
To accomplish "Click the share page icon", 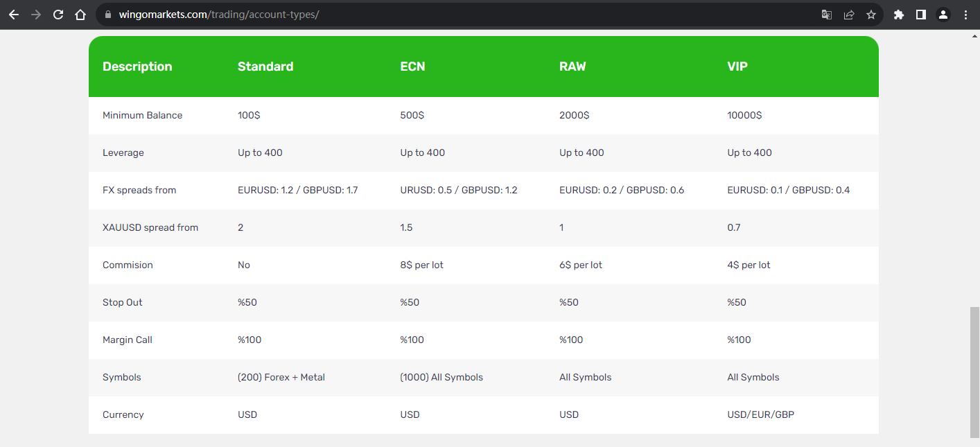I will pyautogui.click(x=849, y=15).
